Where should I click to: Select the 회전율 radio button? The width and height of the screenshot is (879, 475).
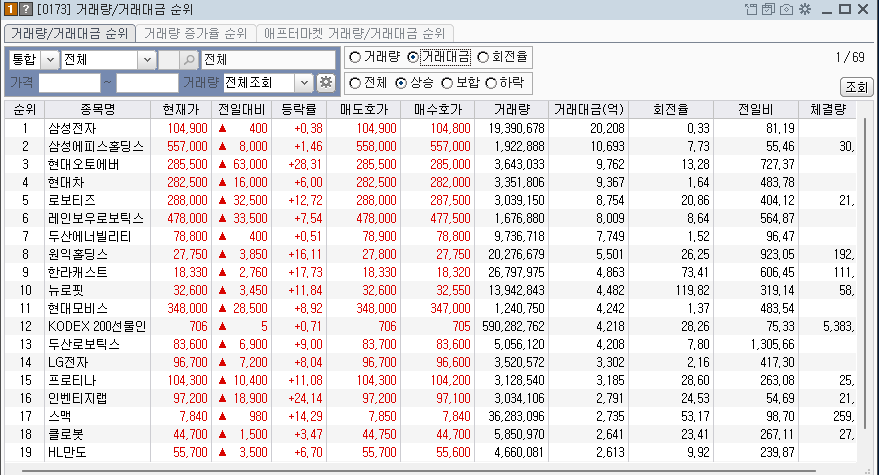(x=483, y=57)
